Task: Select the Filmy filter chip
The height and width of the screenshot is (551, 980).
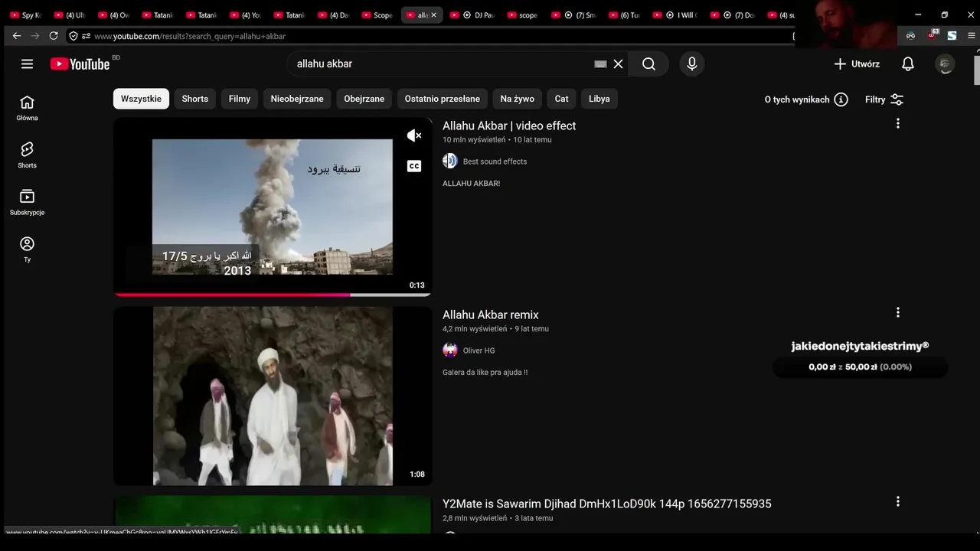Action: click(240, 99)
